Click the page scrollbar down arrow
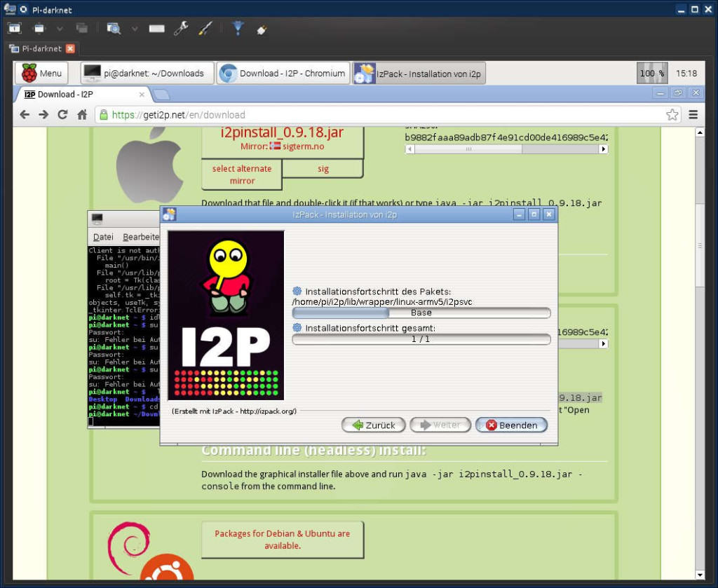Image resolution: width=718 pixels, height=588 pixels. (x=700, y=575)
